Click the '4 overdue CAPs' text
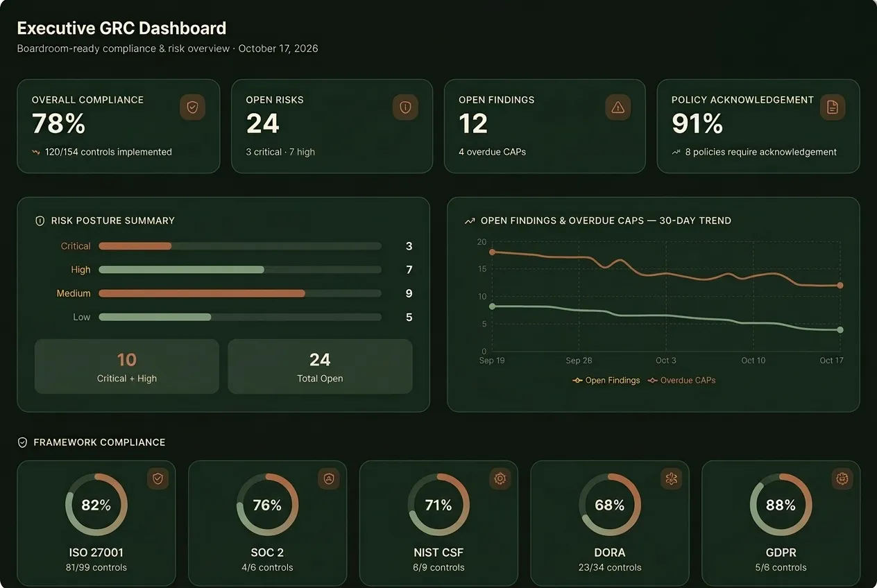Screen dimensions: 877x588 492,152
